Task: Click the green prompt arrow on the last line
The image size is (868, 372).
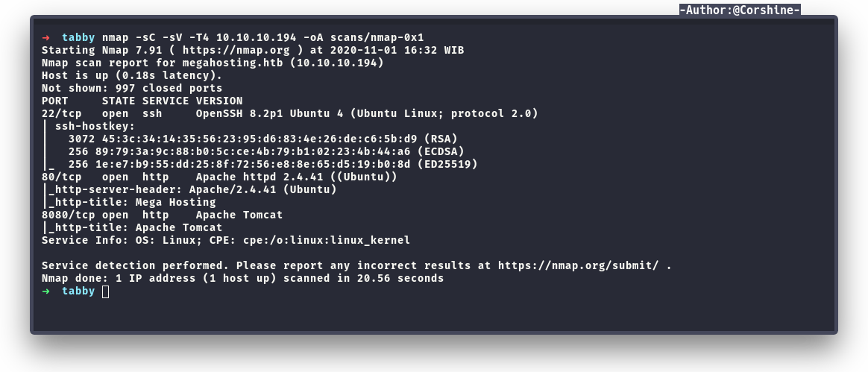Action: point(46,291)
